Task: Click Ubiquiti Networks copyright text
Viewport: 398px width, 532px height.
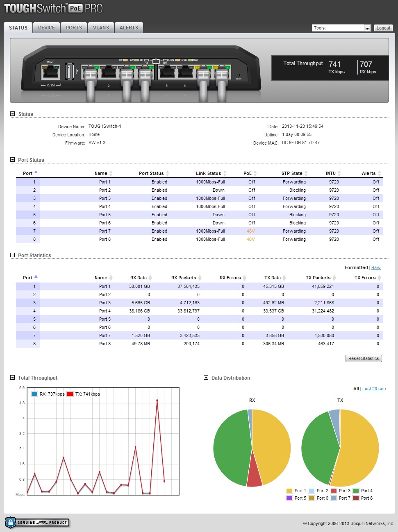Action: [348, 523]
